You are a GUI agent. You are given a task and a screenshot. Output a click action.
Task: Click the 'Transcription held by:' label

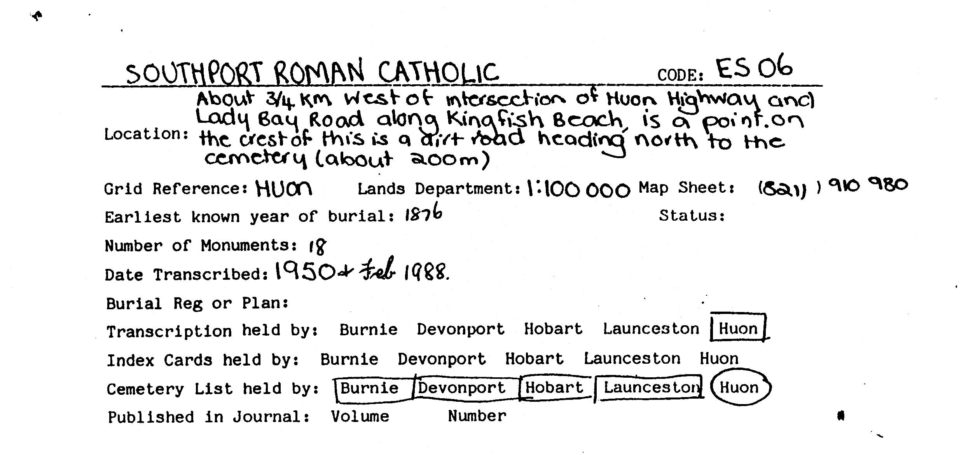[213, 331]
